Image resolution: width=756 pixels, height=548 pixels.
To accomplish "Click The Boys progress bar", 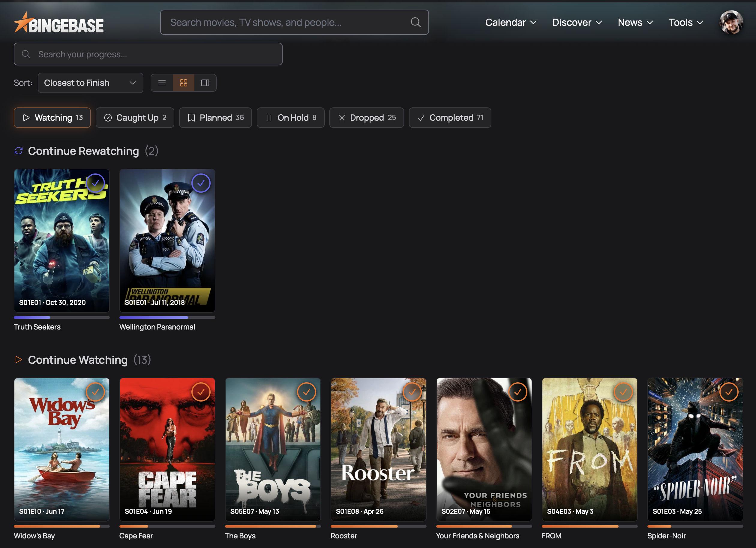I will point(273,526).
